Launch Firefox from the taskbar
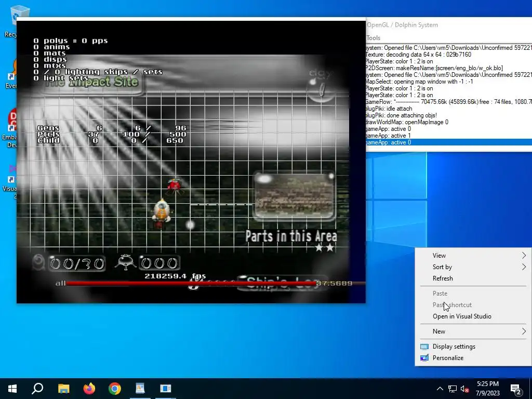The image size is (532, 399). [x=89, y=389]
